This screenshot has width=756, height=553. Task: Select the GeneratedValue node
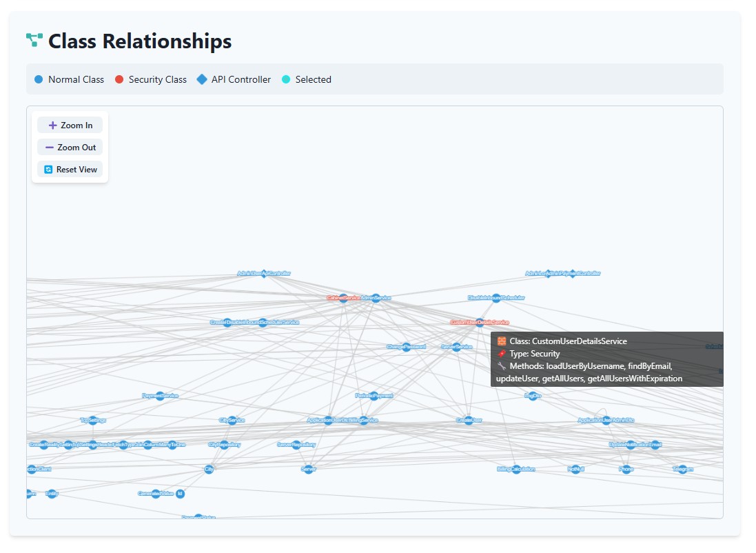[156, 494]
